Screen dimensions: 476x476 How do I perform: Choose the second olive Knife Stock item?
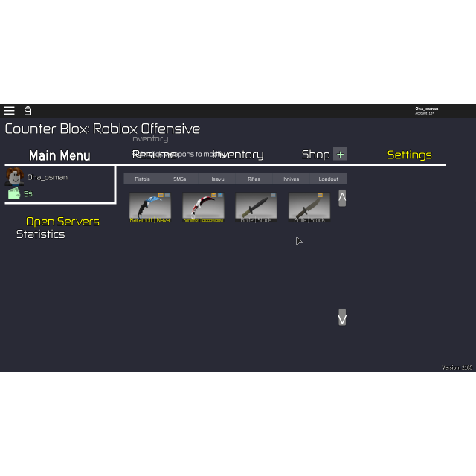[x=309, y=207]
